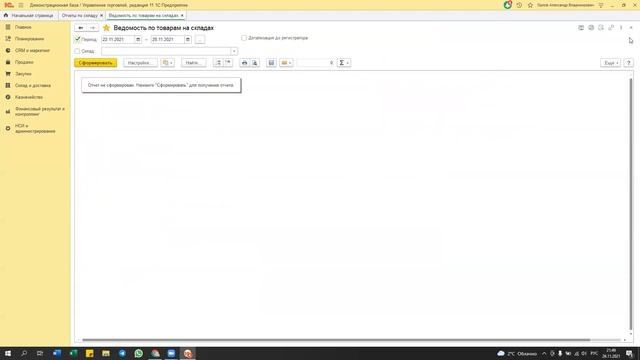
Task: Click the start date field 22.11.2021
Action: click(x=118, y=40)
